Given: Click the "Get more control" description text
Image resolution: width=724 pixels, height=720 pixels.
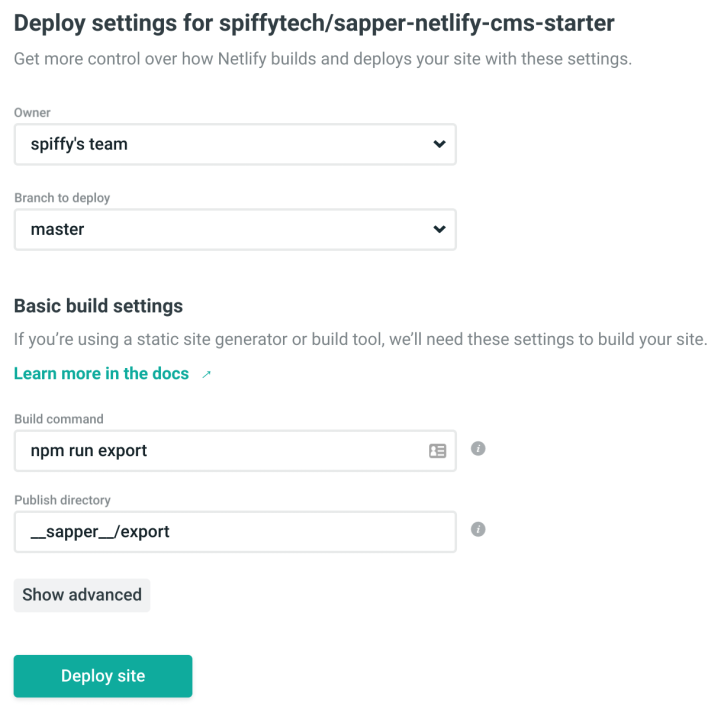Looking at the screenshot, I should click(322, 59).
